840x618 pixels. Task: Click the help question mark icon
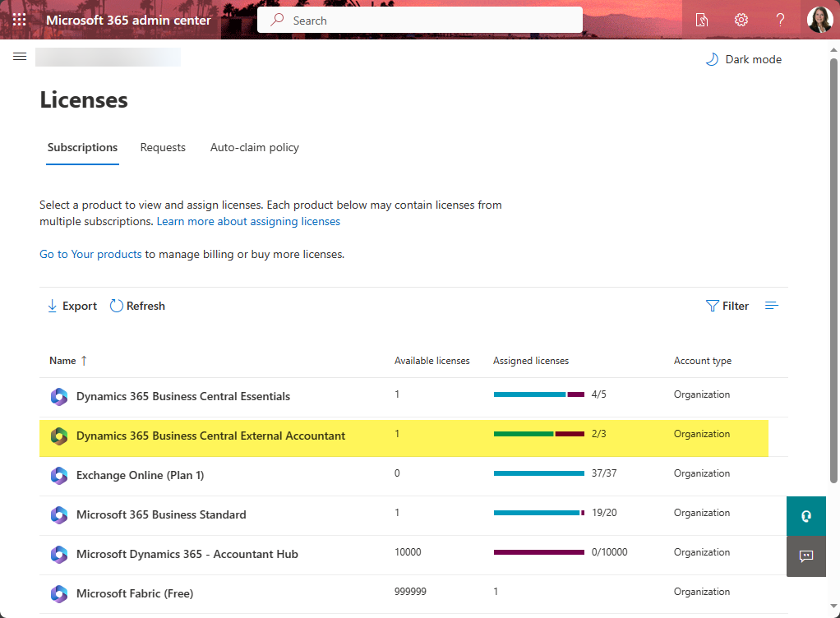[x=780, y=20]
